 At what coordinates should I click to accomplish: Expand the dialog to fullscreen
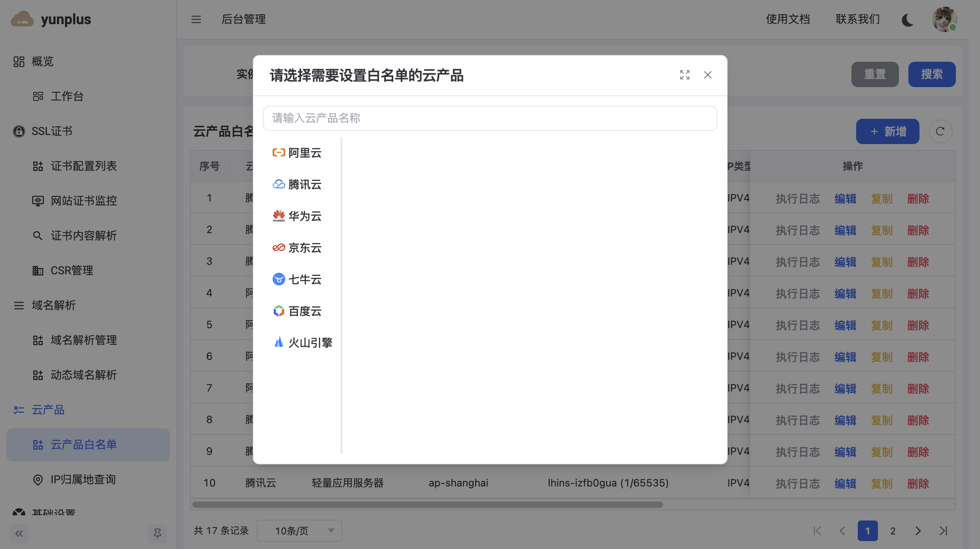(685, 75)
